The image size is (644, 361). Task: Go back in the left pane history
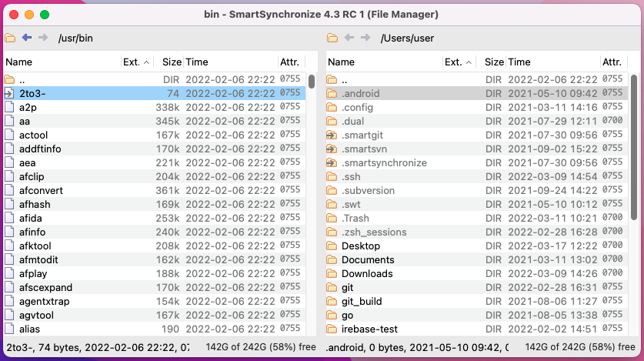tap(27, 38)
